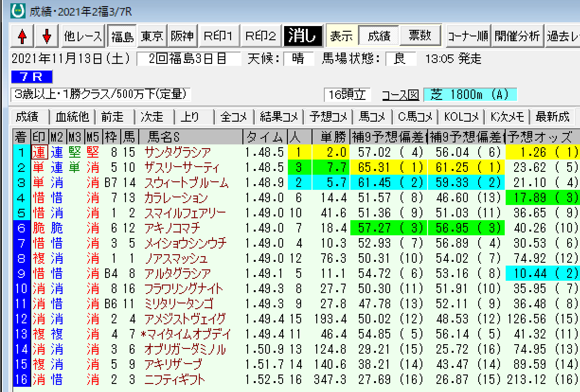Image resolution: width=580 pixels, height=392 pixels.
Task: Click the green 7.7 win odds cell
Action: click(330, 168)
